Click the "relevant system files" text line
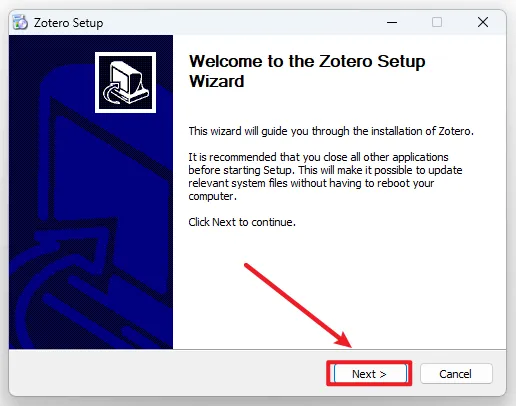The width and height of the screenshot is (516, 406). tap(311, 183)
